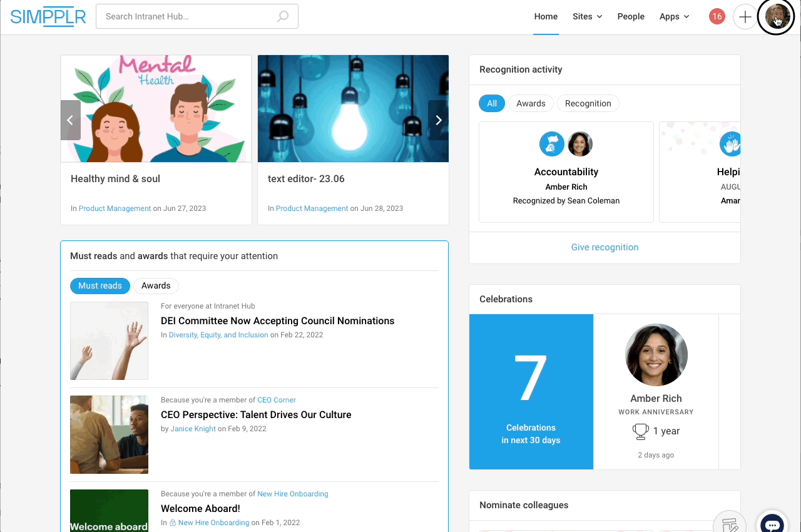Click the plus add content button
The width and height of the screenshot is (801, 532).
click(x=745, y=17)
